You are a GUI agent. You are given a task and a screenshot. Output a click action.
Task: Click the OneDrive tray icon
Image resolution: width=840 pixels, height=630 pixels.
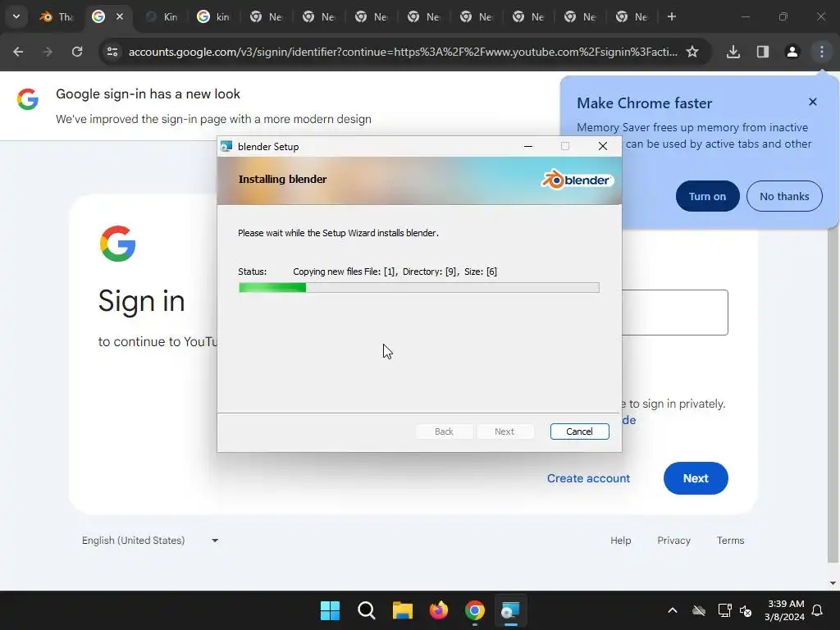click(x=699, y=610)
